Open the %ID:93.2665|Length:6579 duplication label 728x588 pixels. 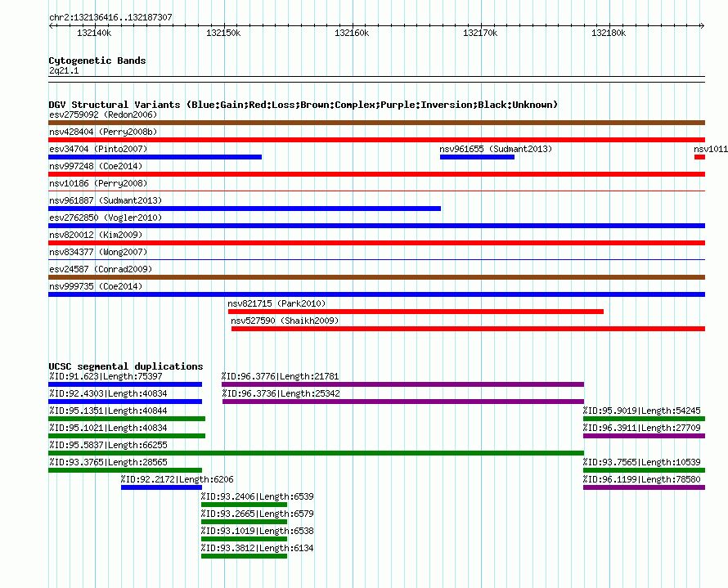257,514
